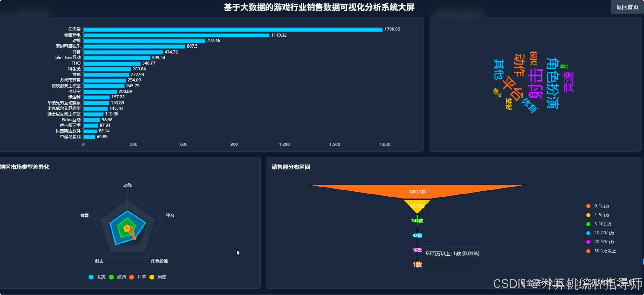Click the 卢卡斯艺术 publisher label
Screen dimensions: 644x295
70,125
